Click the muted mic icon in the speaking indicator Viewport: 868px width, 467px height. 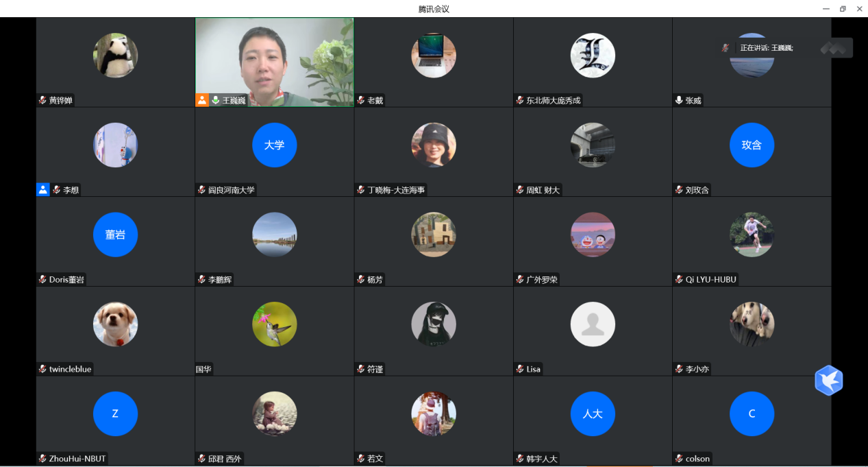[726, 48]
